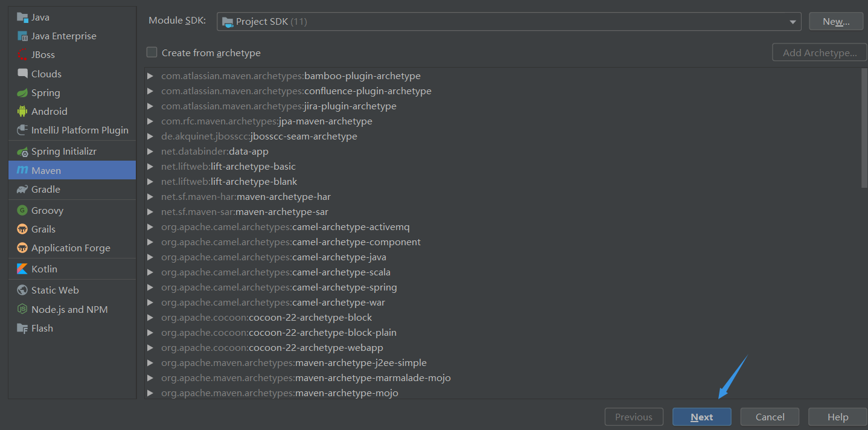The width and height of the screenshot is (868, 430).
Task: Expand lift-archetype-basic entry
Action: coord(150,167)
